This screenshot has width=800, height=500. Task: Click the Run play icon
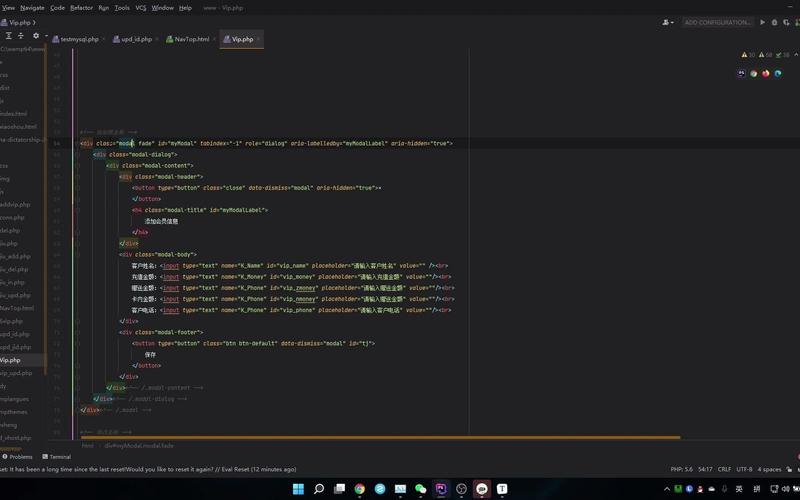pyautogui.click(x=762, y=22)
